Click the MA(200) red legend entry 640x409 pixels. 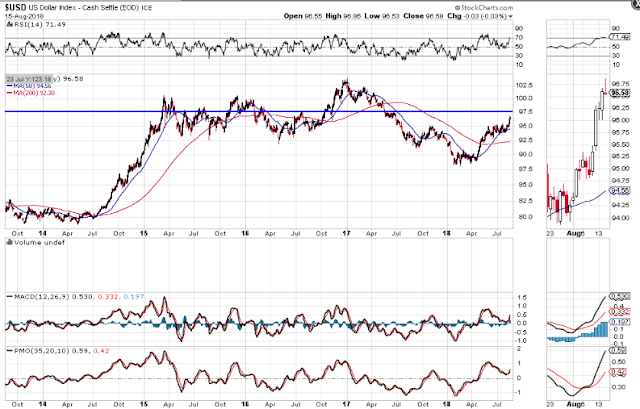[x=31, y=93]
